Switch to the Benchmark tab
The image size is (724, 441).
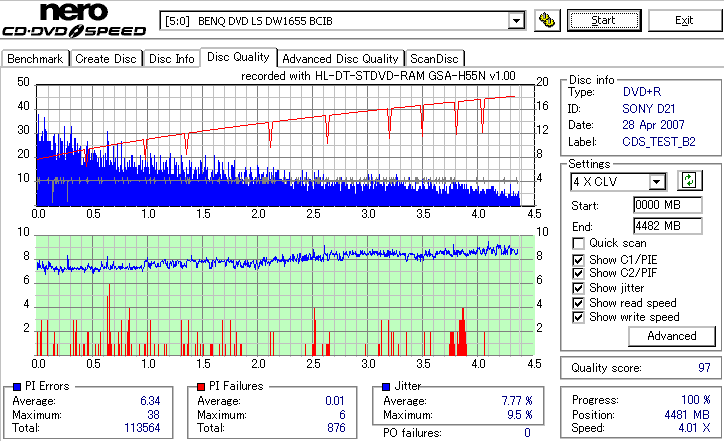coord(35,59)
